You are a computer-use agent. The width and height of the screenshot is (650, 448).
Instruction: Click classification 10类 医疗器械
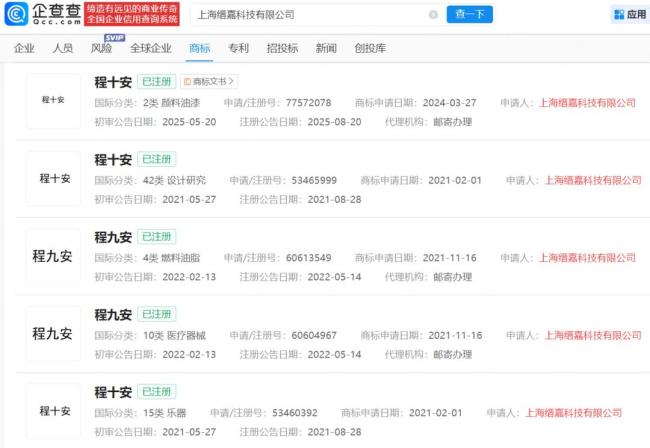coord(174,335)
